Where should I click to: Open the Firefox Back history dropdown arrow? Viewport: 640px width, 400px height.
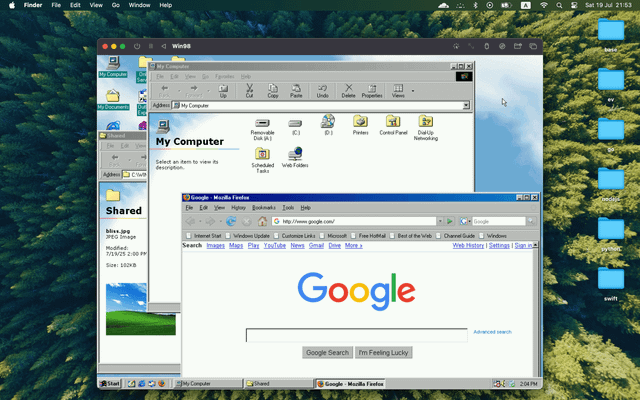click(200, 221)
